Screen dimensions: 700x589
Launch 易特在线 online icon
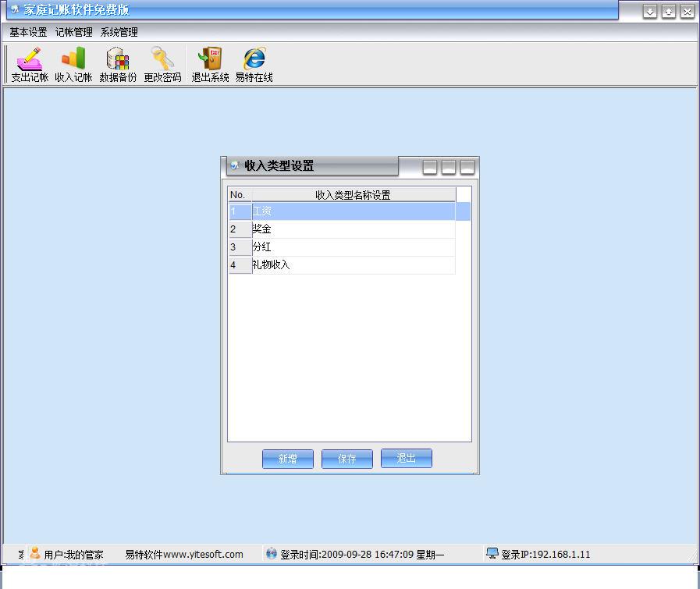click(x=254, y=64)
